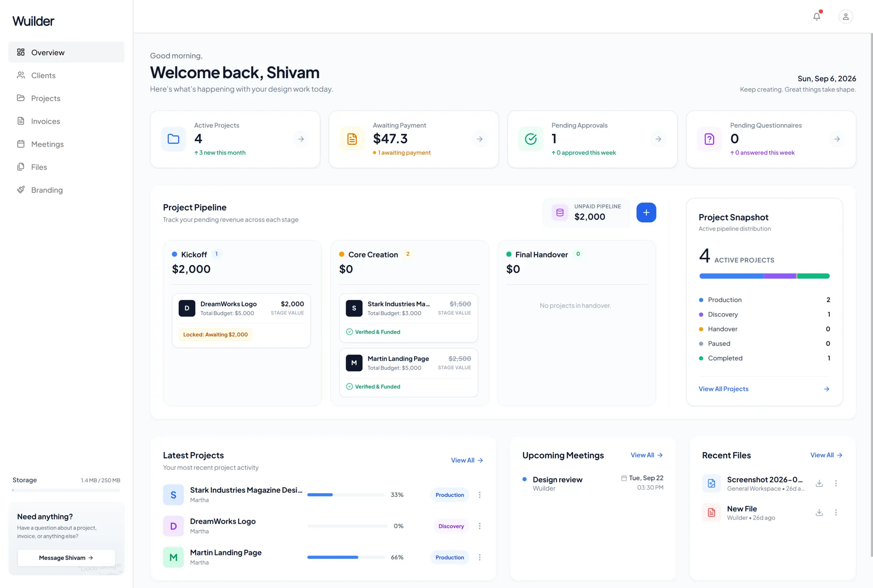This screenshot has height=588, width=873.
Task: Open more options for New File
Action: (836, 513)
